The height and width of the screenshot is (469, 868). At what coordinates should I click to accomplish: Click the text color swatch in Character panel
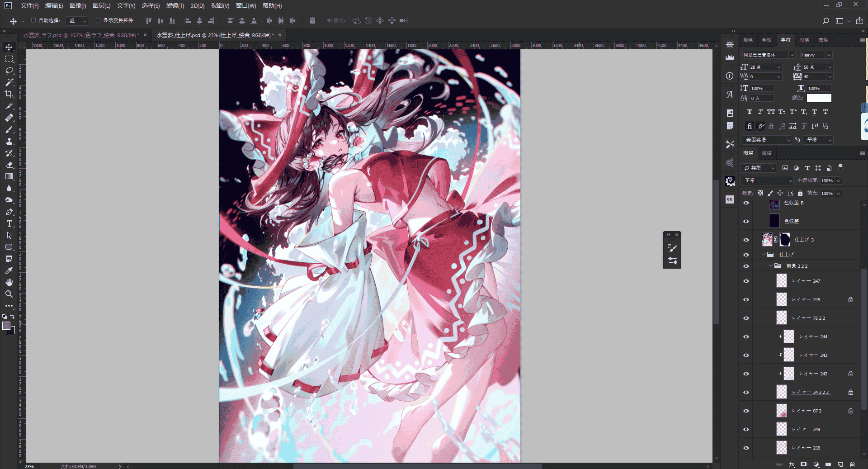click(x=819, y=98)
